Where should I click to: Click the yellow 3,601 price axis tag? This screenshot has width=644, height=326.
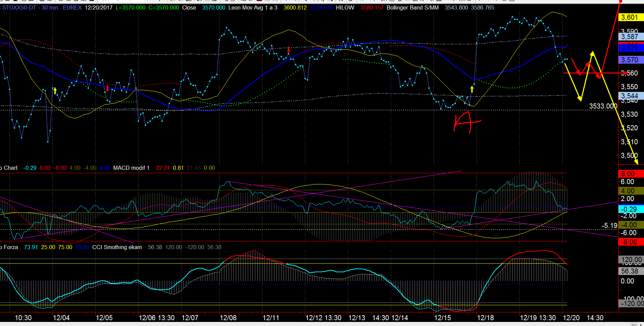click(631, 17)
